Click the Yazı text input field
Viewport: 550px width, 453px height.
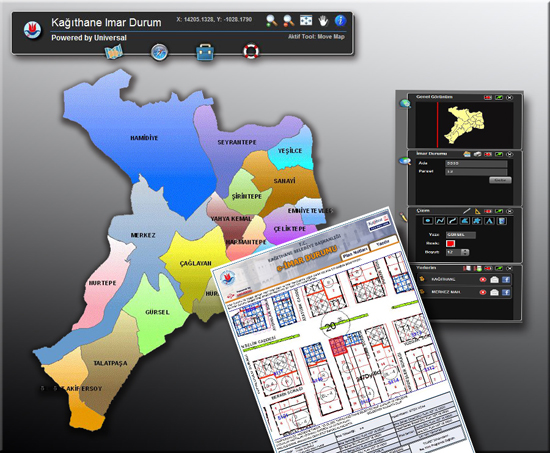(461, 235)
